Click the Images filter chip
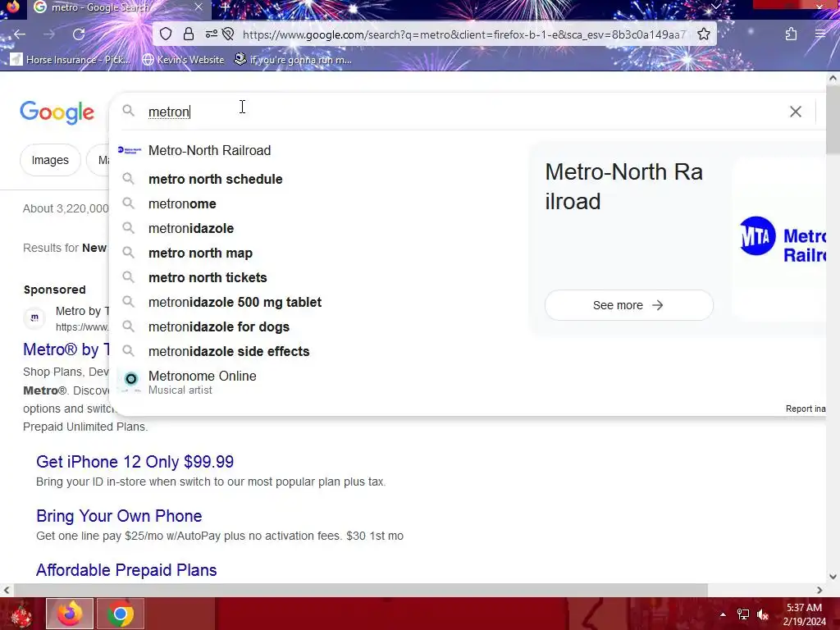This screenshot has height=630, width=840. click(x=50, y=160)
